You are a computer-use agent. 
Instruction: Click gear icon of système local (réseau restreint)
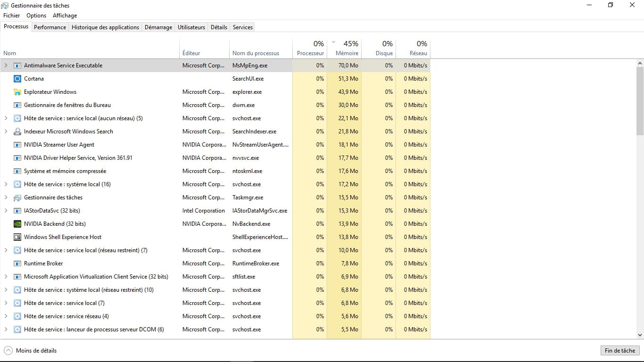17,290
